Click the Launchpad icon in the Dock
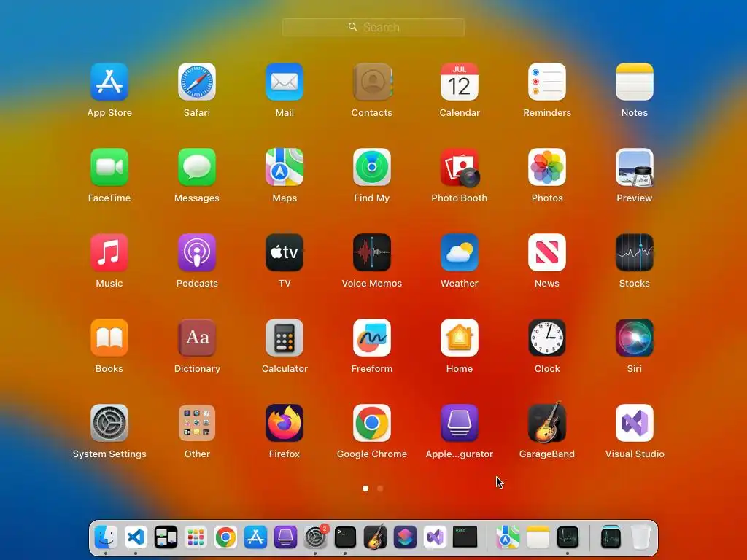Screen dimensions: 747x560 (x=196, y=537)
